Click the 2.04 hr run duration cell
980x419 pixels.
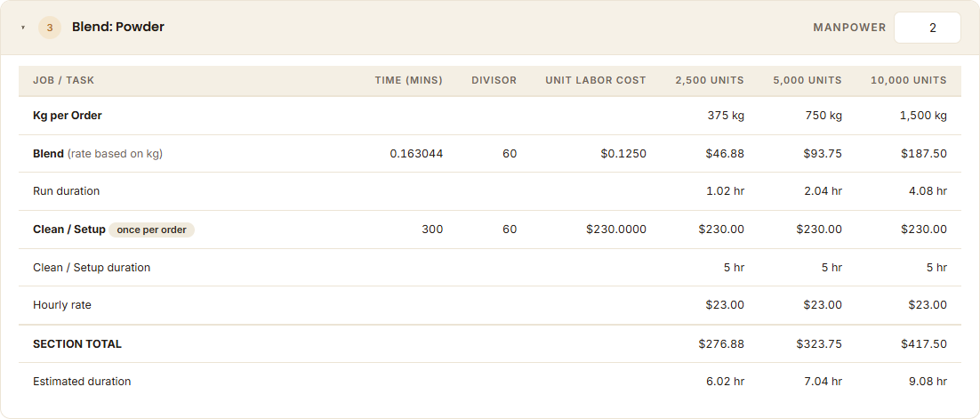click(823, 191)
